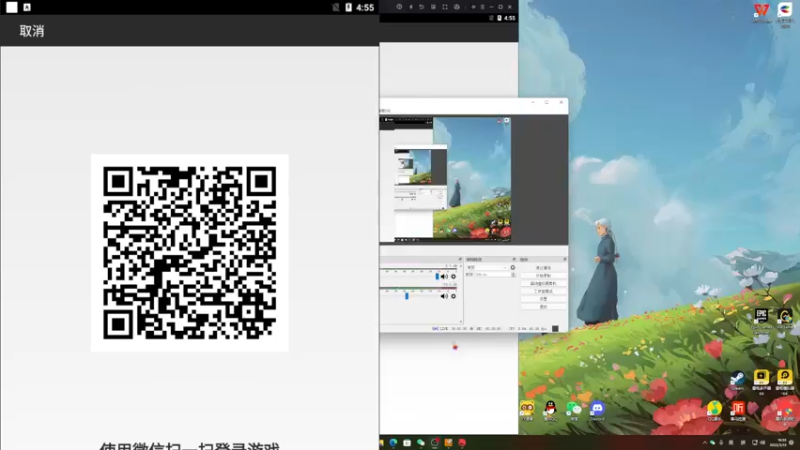Click lower audio channel volume slider handle
Image resolution: width=800 pixels, height=450 pixels.
407,296
